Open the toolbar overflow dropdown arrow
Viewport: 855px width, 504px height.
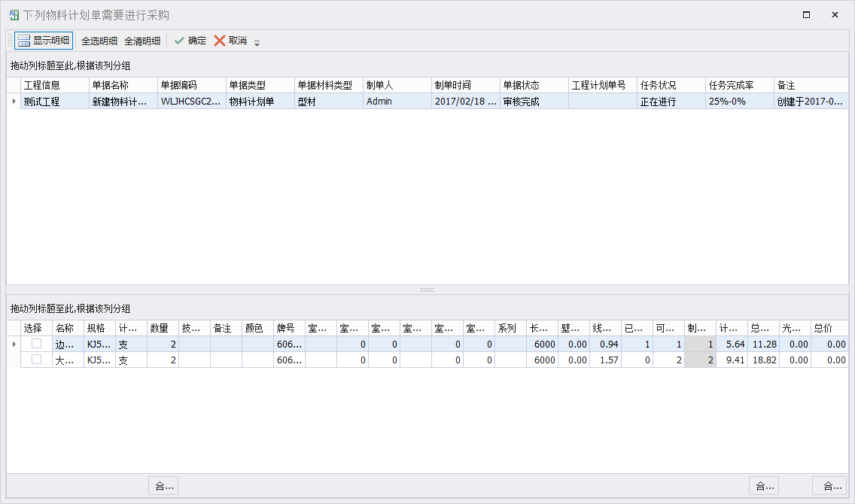(257, 43)
